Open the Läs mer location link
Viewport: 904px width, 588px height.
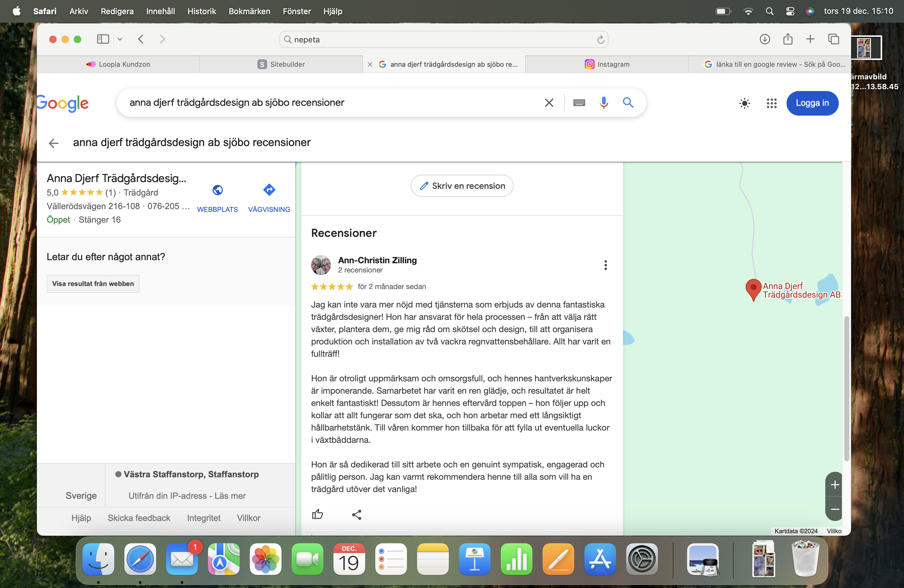230,496
